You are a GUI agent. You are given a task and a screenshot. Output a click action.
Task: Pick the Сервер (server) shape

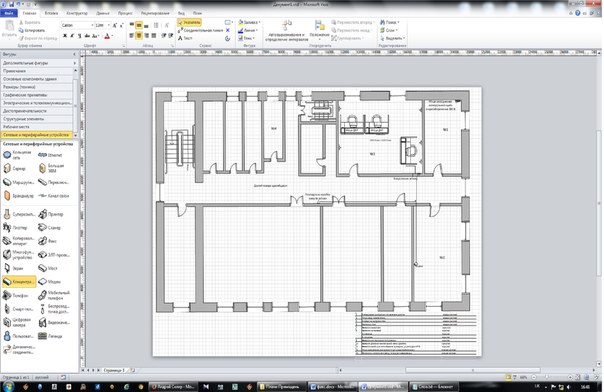point(15,168)
